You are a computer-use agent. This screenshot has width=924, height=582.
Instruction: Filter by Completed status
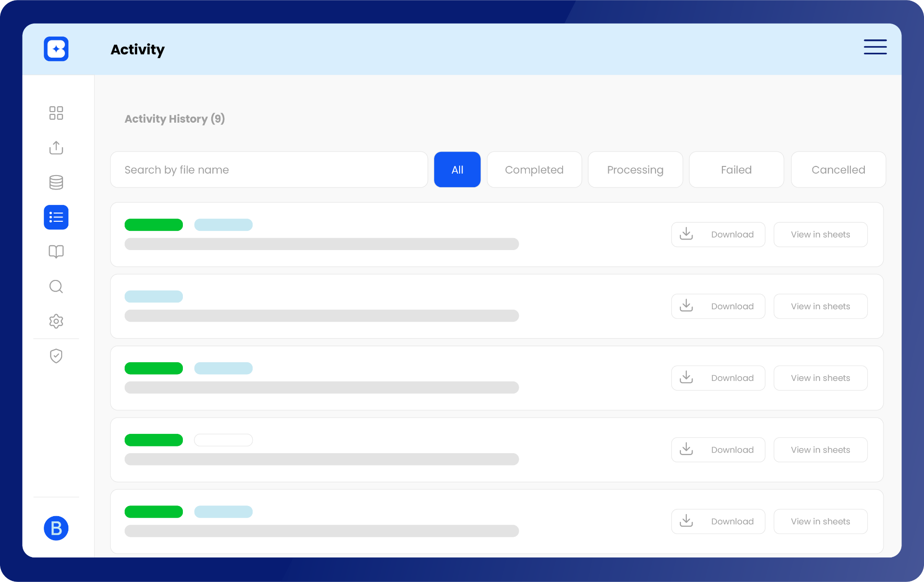coord(534,170)
